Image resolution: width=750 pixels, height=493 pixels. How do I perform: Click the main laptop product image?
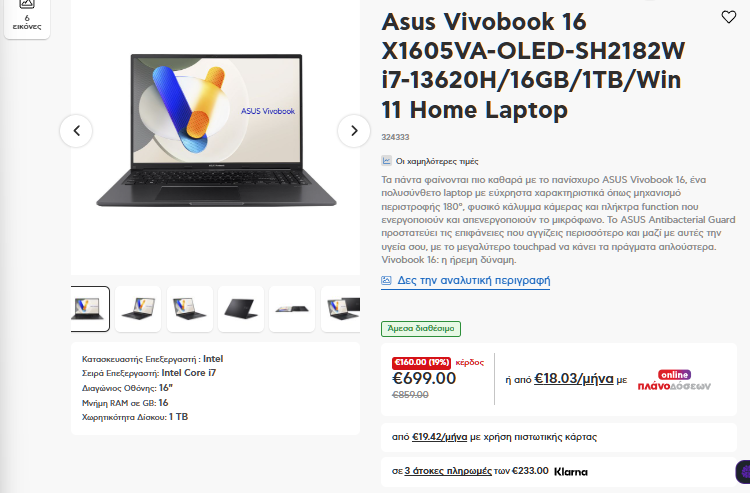pyautogui.click(x=216, y=130)
